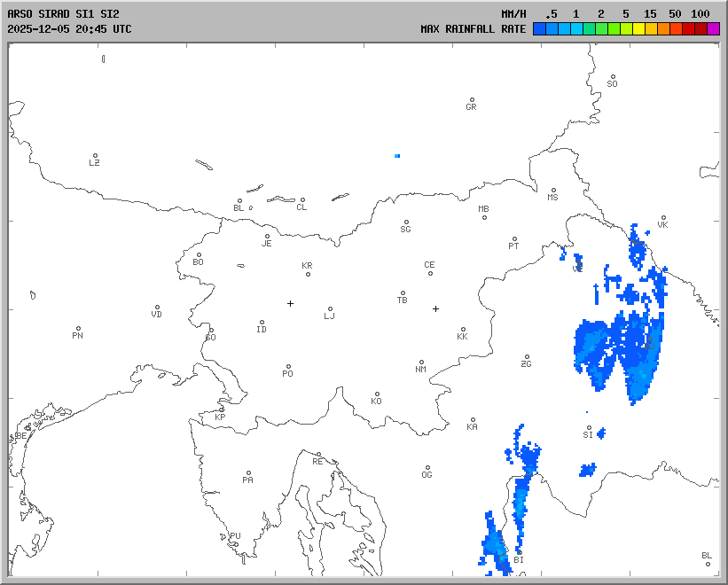Select the VK marker near the border
Viewport: 728px width, 585px height.
[x=662, y=218]
